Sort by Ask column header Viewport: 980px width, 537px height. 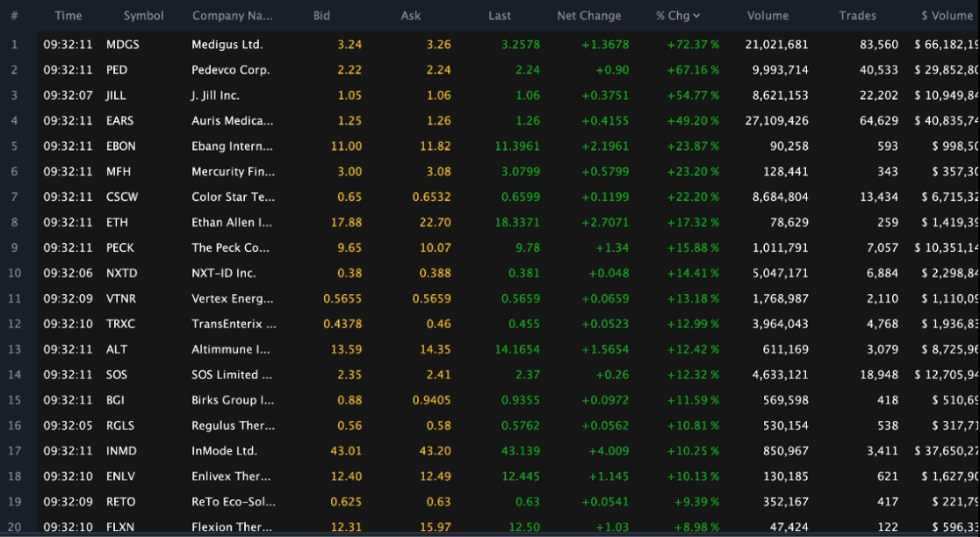(411, 16)
